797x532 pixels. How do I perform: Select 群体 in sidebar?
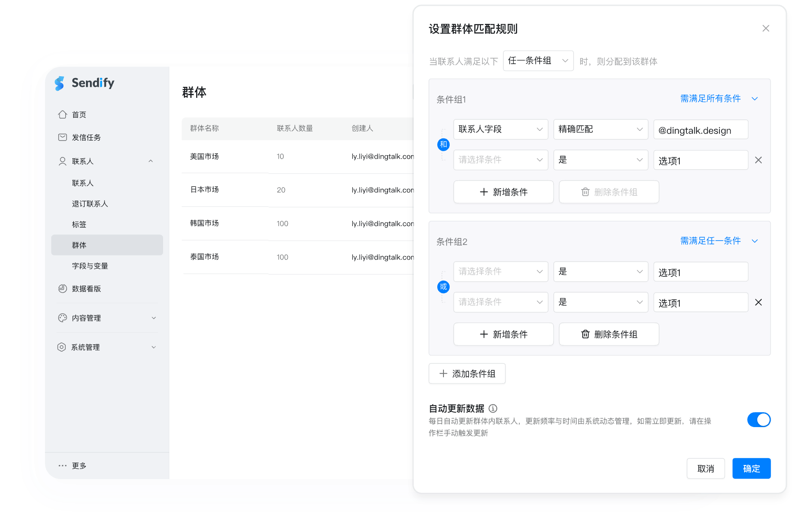tap(107, 245)
